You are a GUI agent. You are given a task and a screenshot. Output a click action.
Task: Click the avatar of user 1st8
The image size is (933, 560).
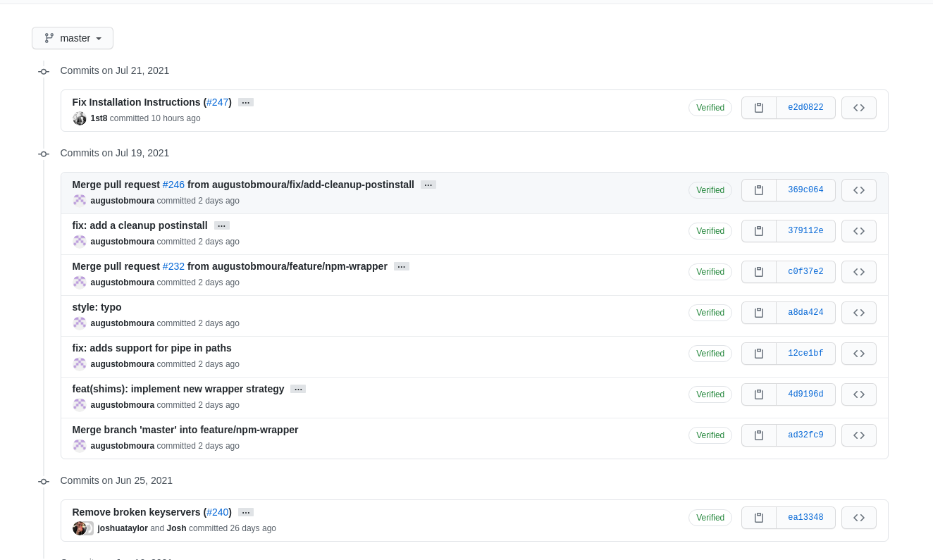79,118
